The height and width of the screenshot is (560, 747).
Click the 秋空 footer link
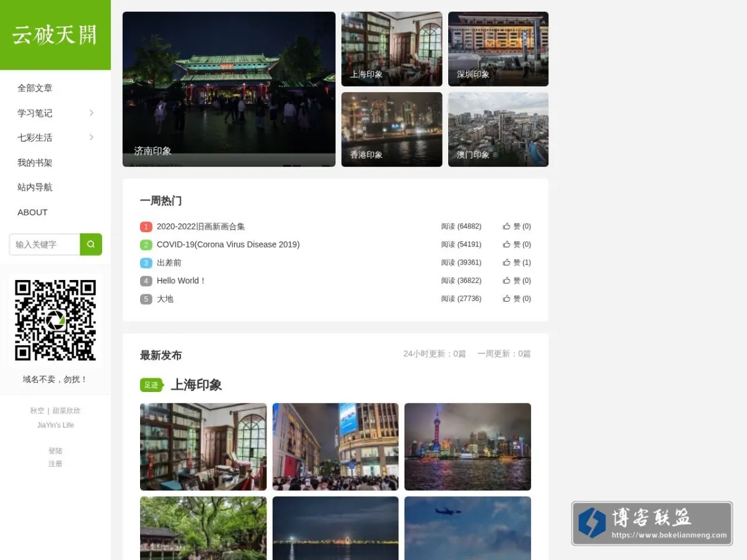click(x=37, y=411)
